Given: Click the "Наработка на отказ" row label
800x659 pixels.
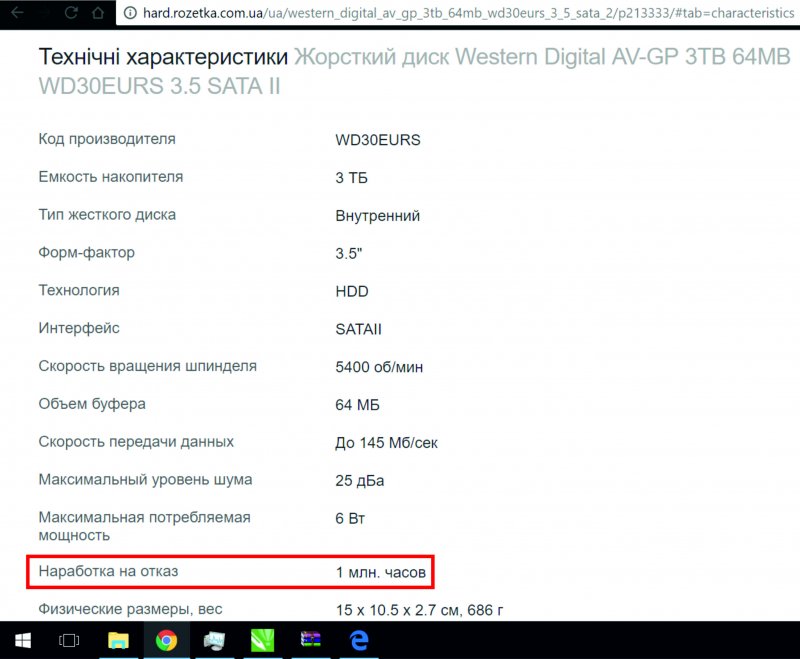Looking at the screenshot, I should pos(114,572).
